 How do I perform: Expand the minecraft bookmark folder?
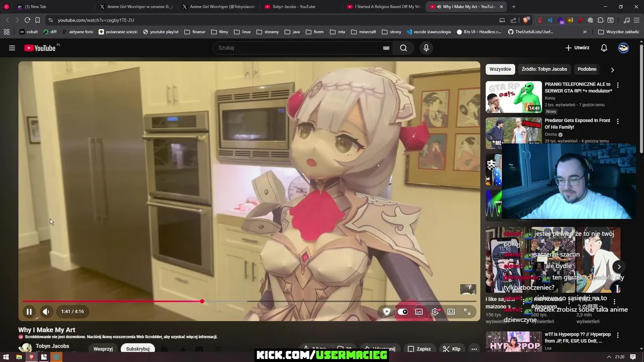coord(364,32)
